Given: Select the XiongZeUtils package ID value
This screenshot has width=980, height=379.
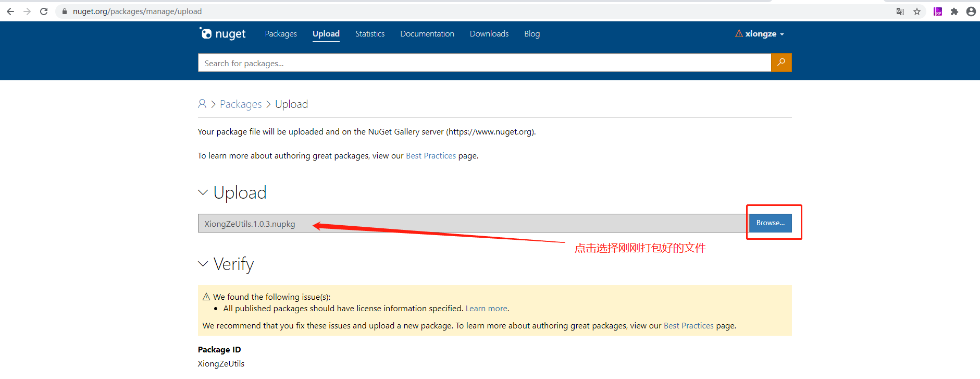Looking at the screenshot, I should pyautogui.click(x=221, y=364).
